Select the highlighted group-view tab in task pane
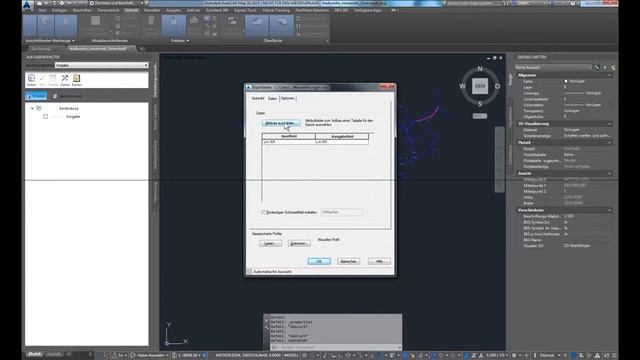640x360 pixels. [x=36, y=96]
